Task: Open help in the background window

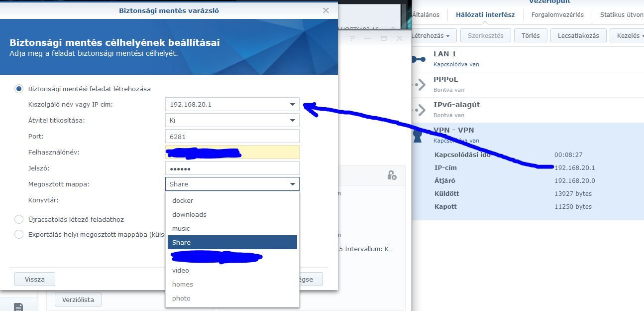Action: pyautogui.click(x=352, y=38)
